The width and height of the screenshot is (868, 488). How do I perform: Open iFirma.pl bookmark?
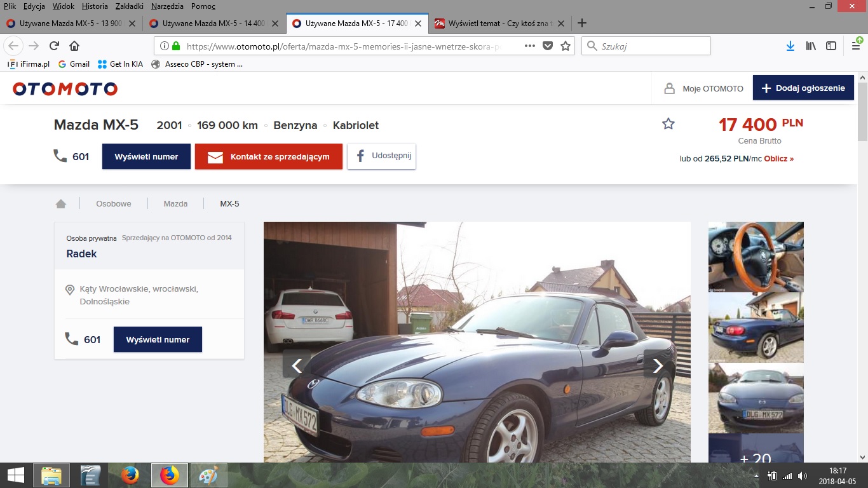coord(29,64)
